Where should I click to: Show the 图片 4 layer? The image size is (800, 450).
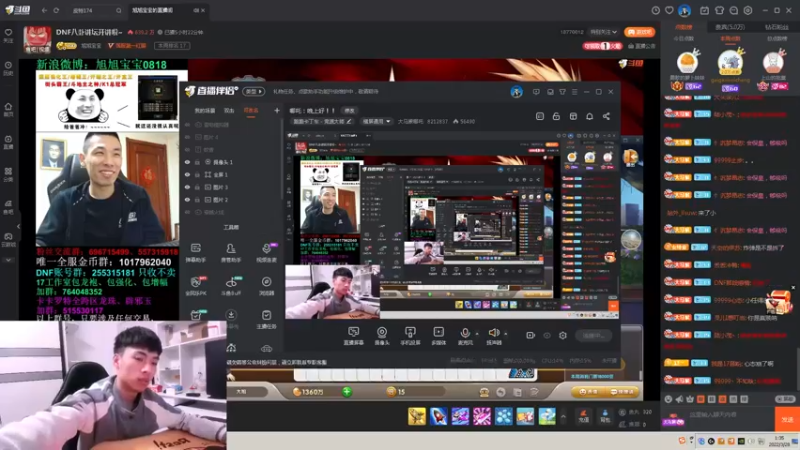coord(187,137)
